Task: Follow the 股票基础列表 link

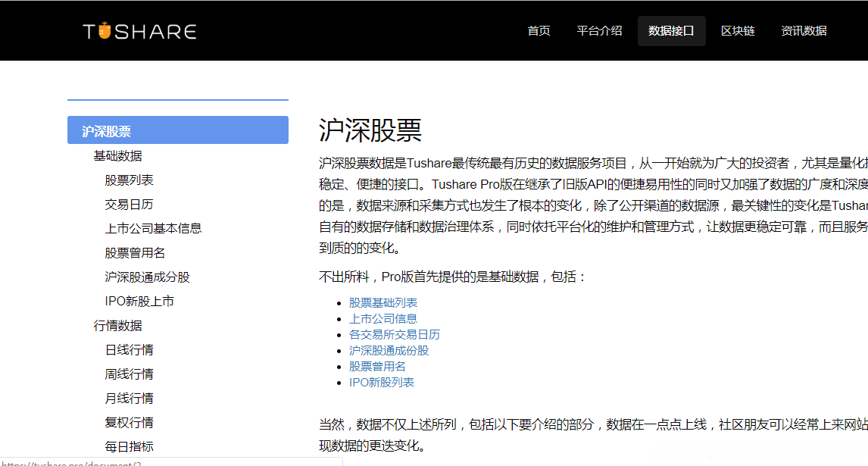Action: [x=382, y=302]
